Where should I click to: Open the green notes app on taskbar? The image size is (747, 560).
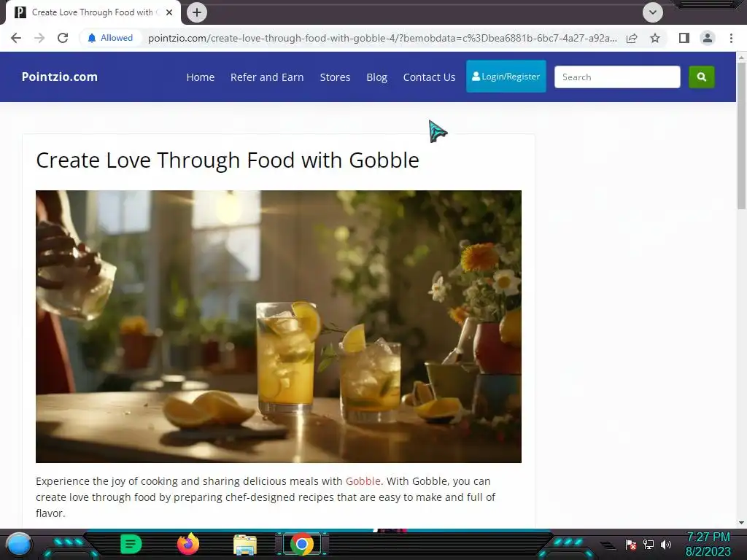131,544
